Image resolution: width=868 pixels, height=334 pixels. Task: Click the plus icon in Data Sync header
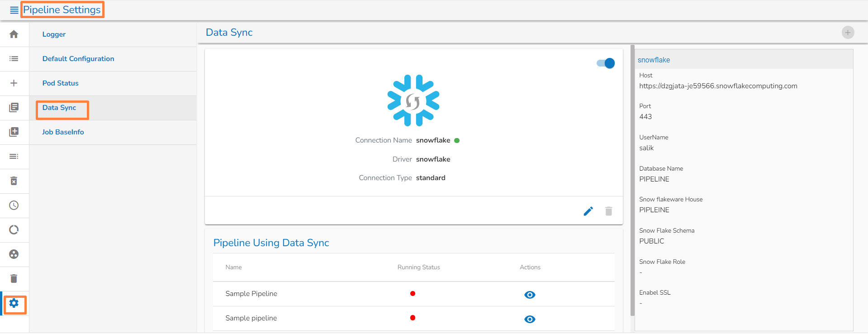(848, 33)
